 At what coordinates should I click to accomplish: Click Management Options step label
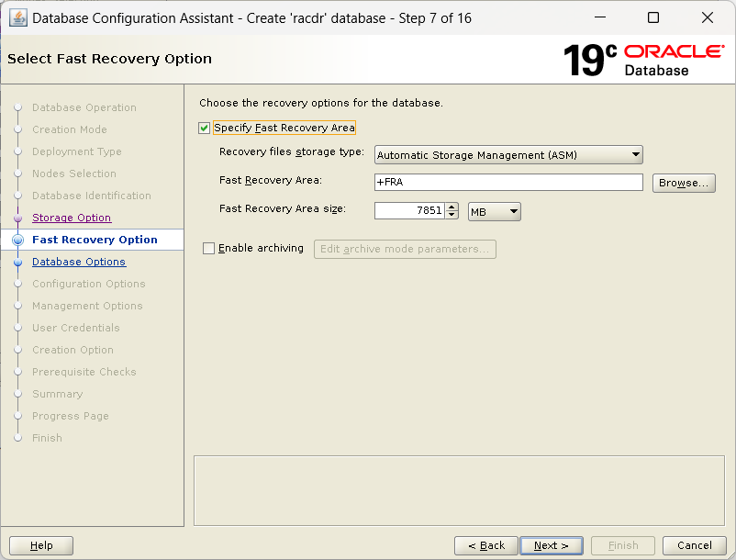pos(87,306)
